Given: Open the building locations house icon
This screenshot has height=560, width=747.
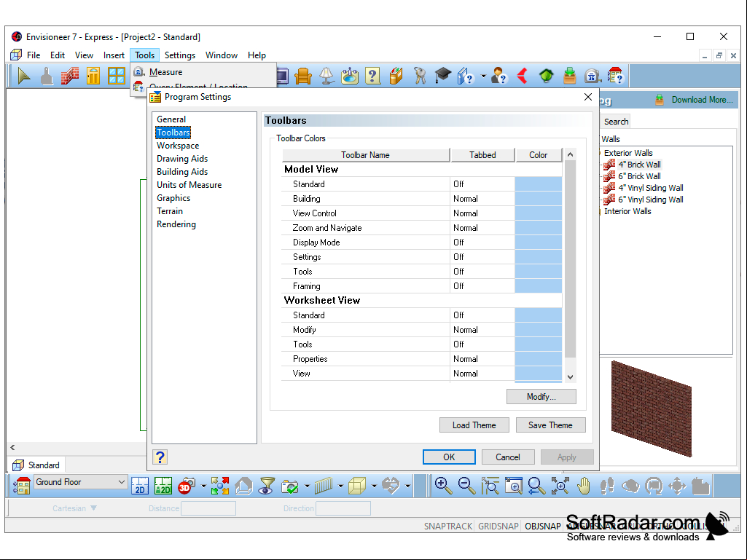Looking at the screenshot, I should [x=21, y=486].
